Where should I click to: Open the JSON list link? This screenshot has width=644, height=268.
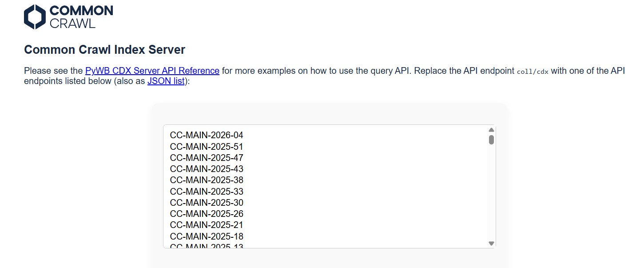click(x=166, y=81)
